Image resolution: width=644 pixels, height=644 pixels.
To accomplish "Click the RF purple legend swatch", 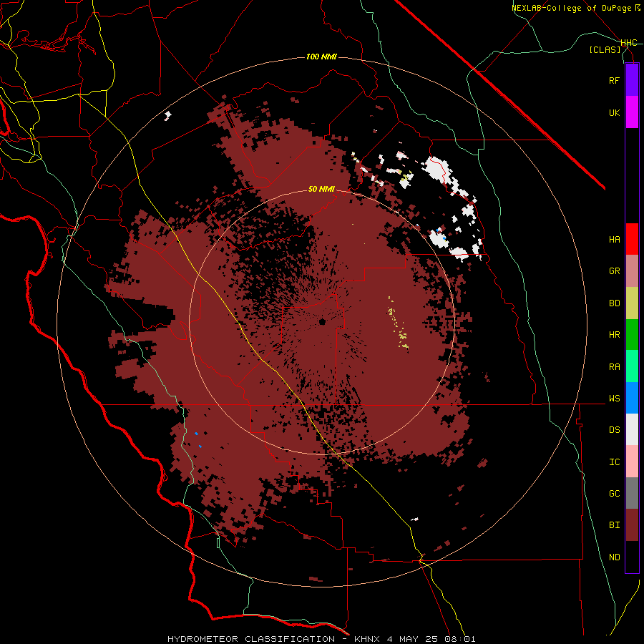I will click(632, 80).
